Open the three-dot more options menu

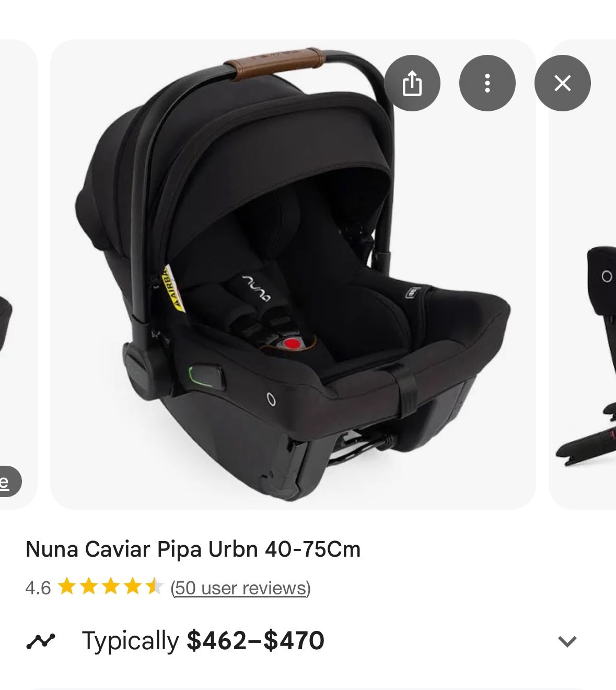click(x=487, y=83)
